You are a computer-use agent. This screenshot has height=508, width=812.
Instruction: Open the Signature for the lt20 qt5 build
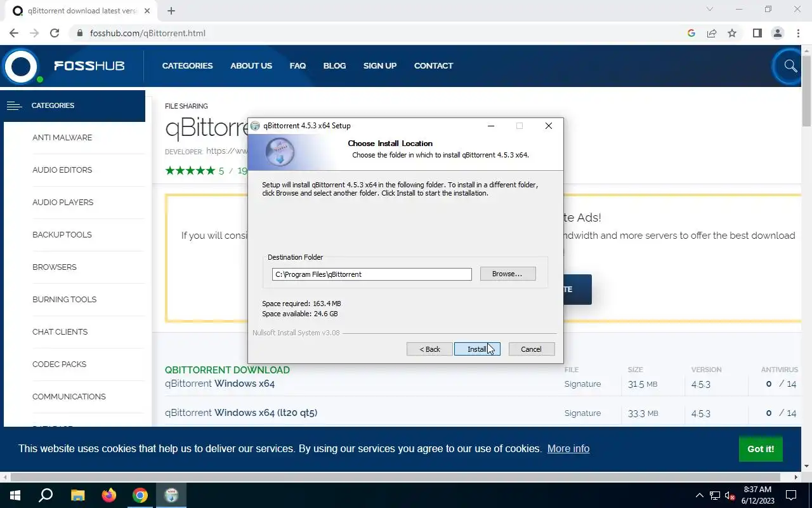coord(582,413)
